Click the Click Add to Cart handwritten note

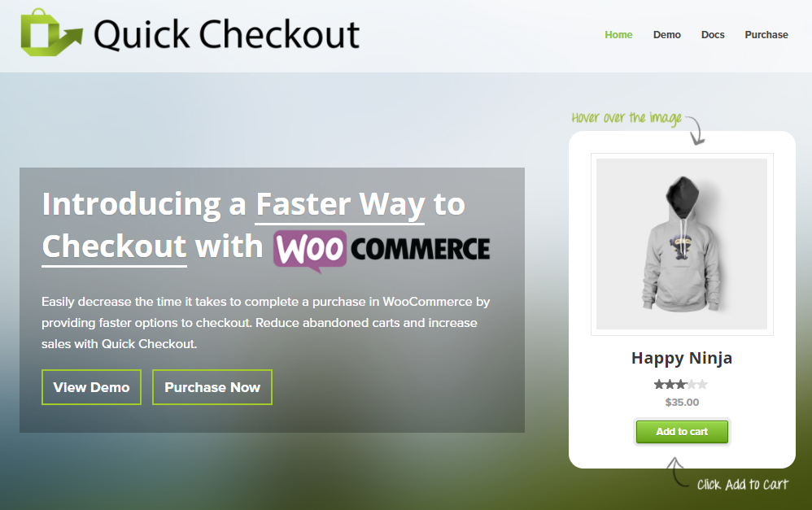[742, 485]
